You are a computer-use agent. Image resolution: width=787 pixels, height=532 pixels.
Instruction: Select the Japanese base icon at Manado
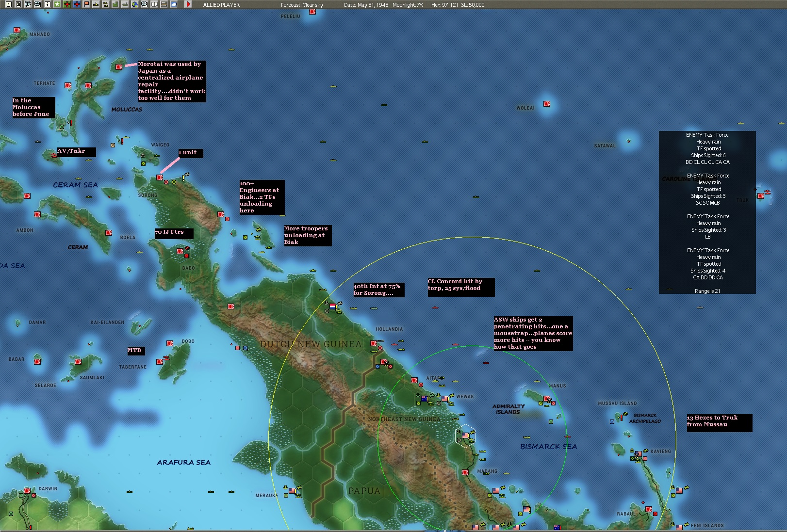(17, 30)
